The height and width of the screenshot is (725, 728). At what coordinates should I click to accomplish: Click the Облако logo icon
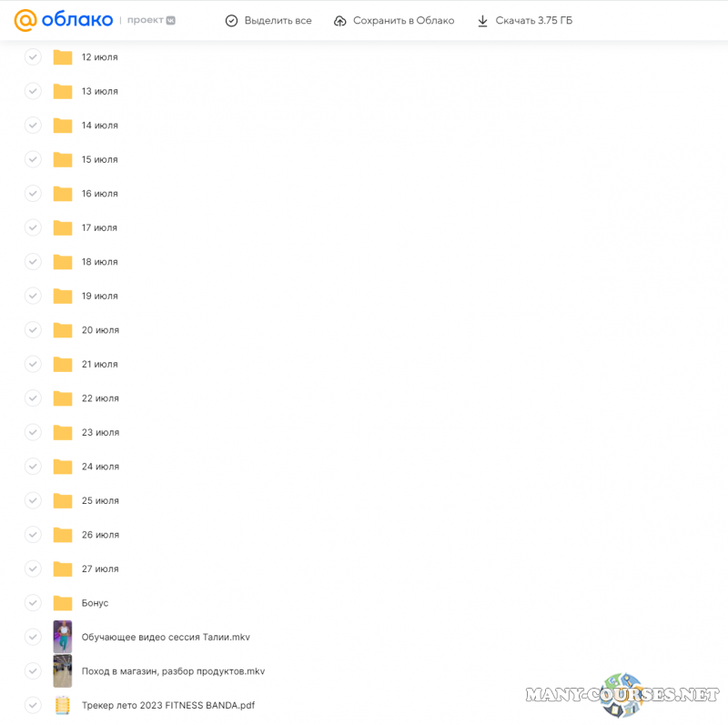(25, 20)
